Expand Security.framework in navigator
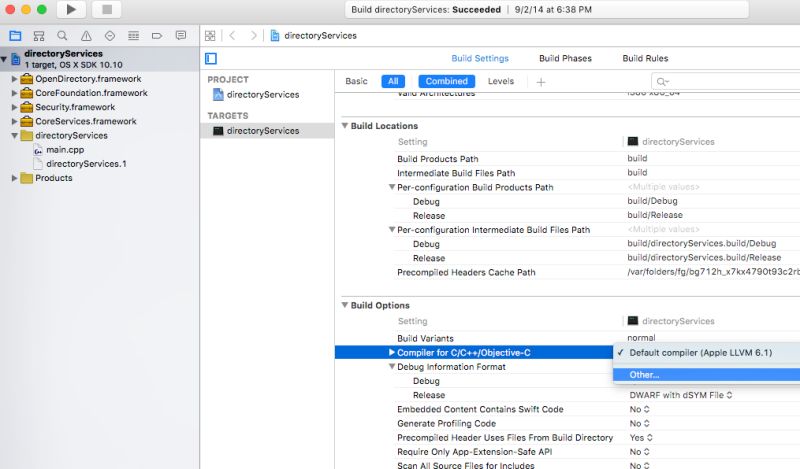 coord(14,107)
